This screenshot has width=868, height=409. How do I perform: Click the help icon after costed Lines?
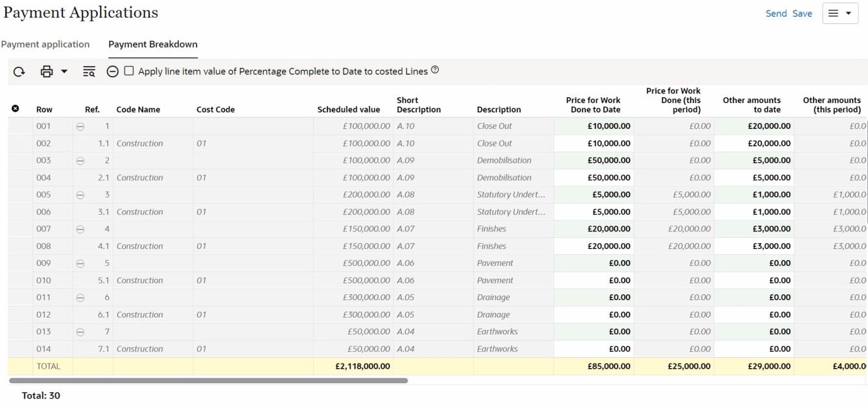434,71
